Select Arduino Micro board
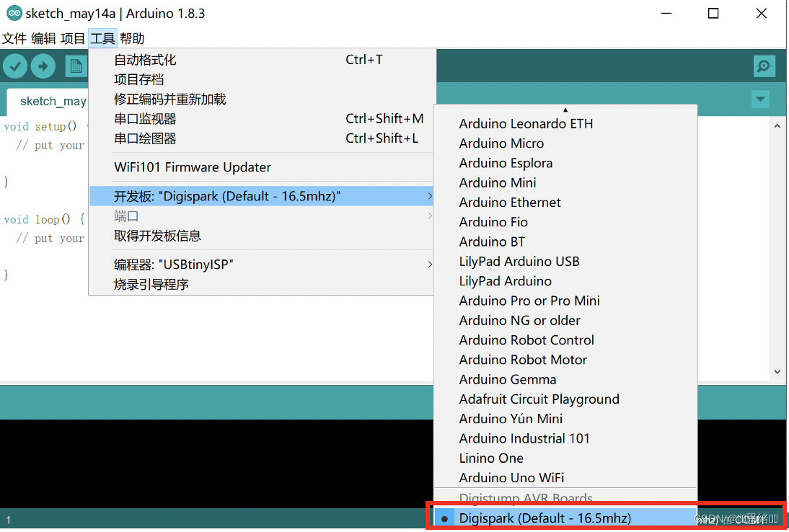The height and width of the screenshot is (532, 789). (565, 143)
